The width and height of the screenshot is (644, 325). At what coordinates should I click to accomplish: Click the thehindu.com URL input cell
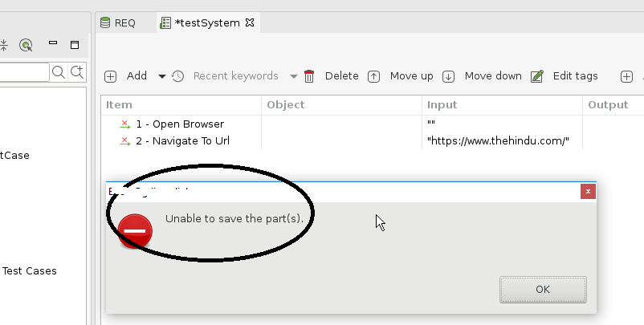tap(498, 141)
